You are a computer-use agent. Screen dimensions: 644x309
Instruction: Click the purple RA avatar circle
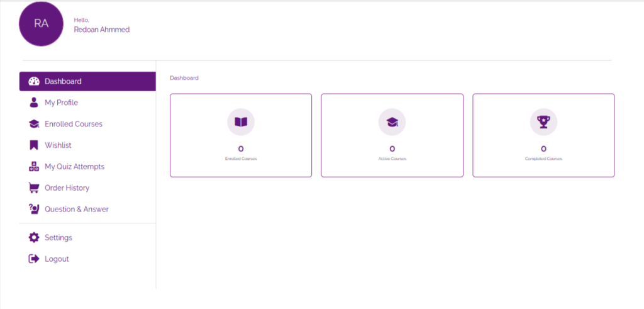click(x=41, y=24)
